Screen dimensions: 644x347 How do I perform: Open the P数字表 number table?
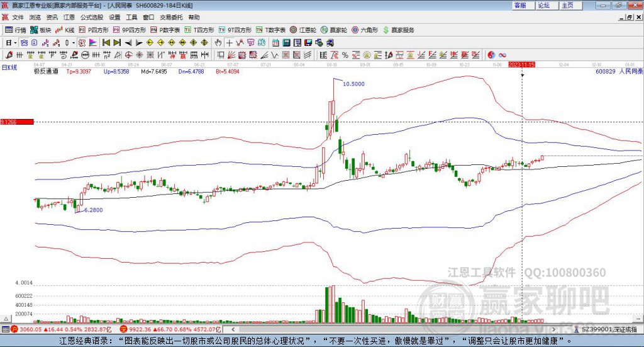coord(165,30)
